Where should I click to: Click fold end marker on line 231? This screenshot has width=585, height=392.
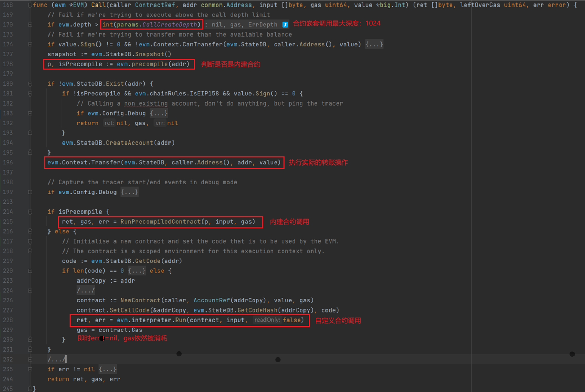tap(30, 349)
